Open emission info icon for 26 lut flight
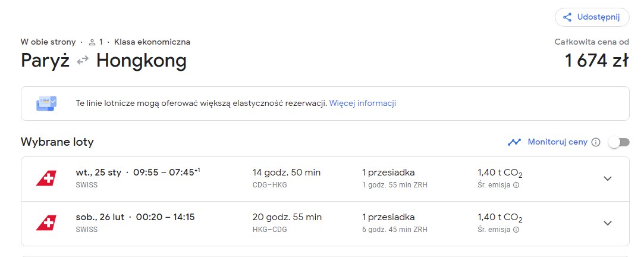The width and height of the screenshot is (644, 257). [516, 230]
